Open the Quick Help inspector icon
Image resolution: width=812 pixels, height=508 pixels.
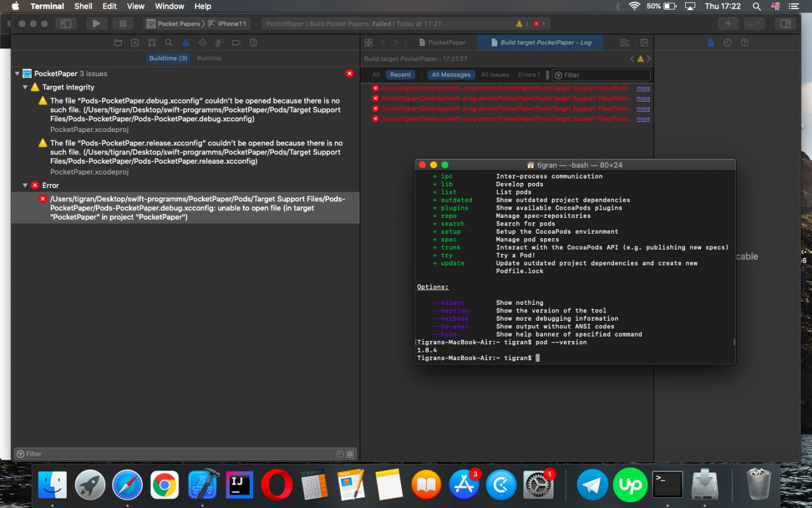(x=745, y=43)
